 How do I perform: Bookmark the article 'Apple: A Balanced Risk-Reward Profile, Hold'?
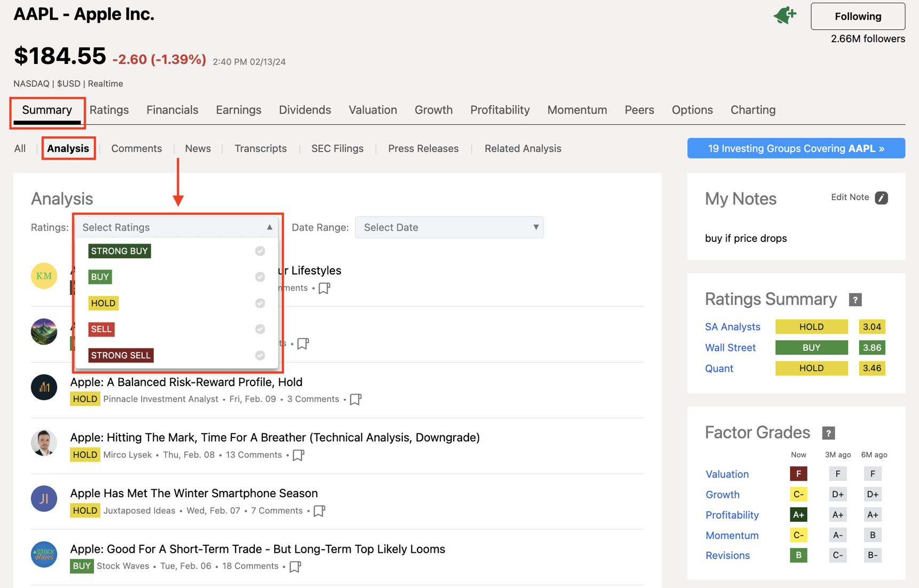point(355,398)
